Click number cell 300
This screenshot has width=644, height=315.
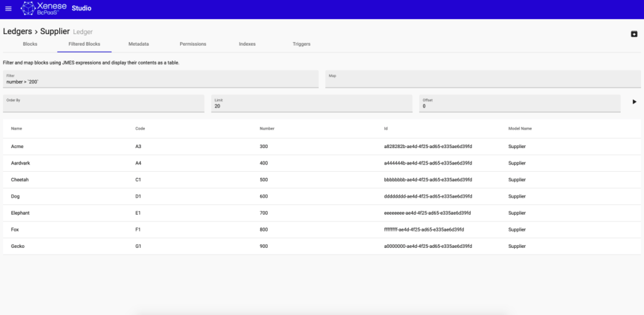[264, 146]
